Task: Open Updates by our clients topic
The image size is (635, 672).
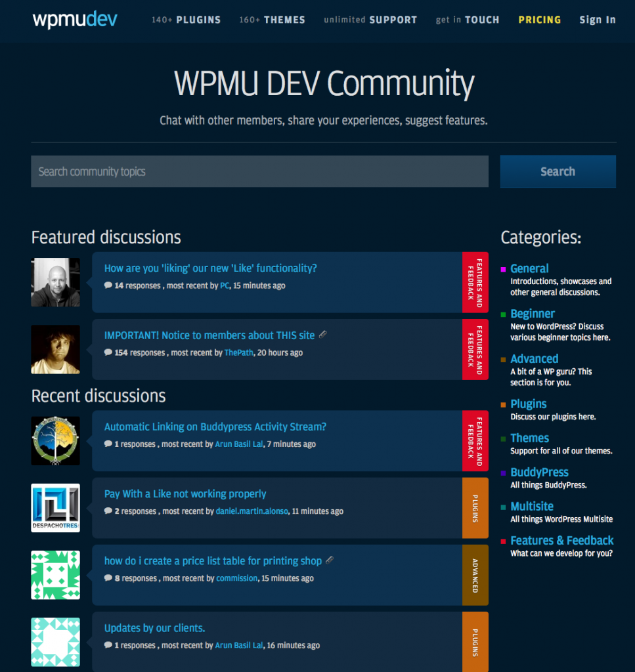Action: click(x=154, y=628)
